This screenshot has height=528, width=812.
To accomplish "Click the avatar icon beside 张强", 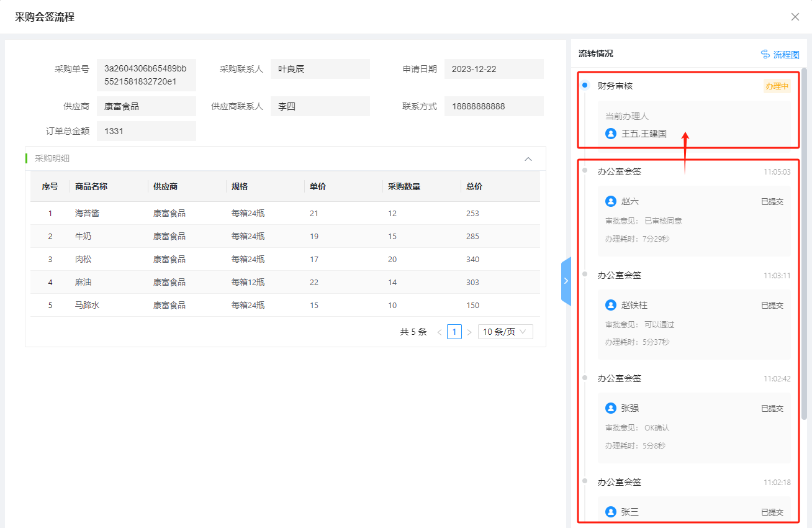I will point(611,408).
